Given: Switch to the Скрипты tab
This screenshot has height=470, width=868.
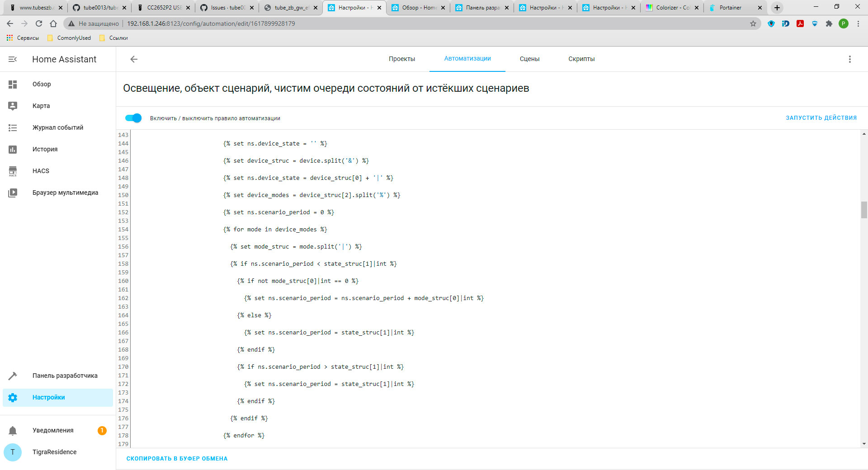Looking at the screenshot, I should pyautogui.click(x=581, y=59).
